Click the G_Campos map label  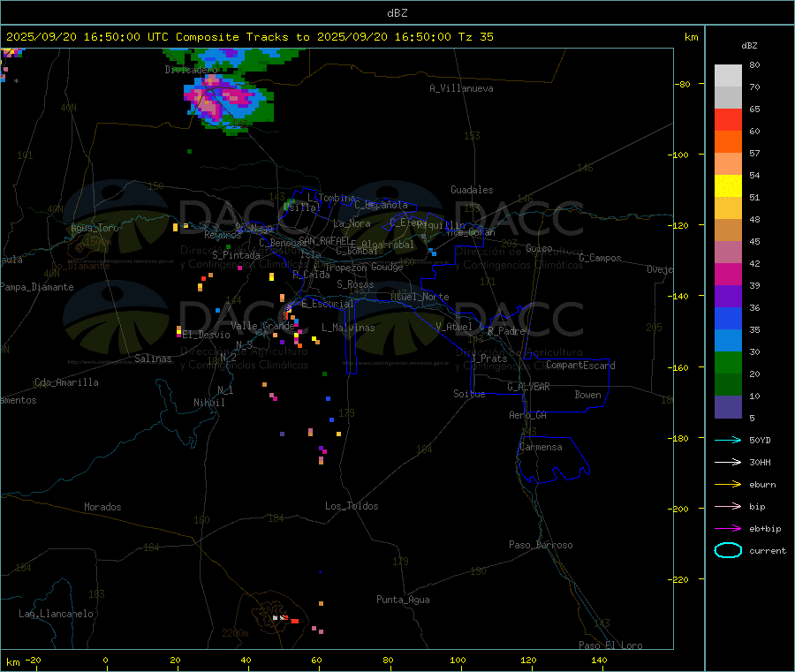tap(601, 258)
